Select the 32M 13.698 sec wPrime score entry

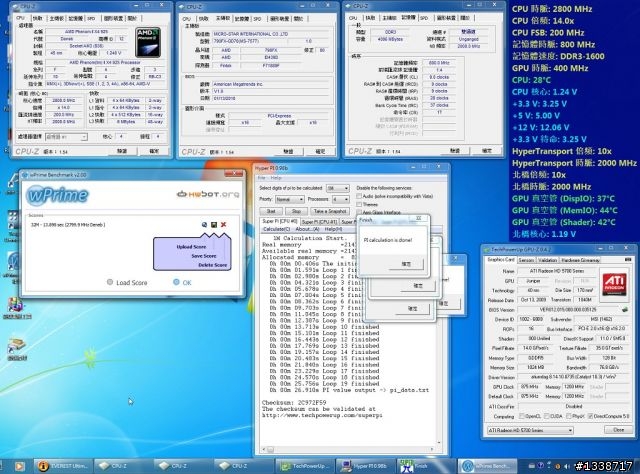[68, 225]
